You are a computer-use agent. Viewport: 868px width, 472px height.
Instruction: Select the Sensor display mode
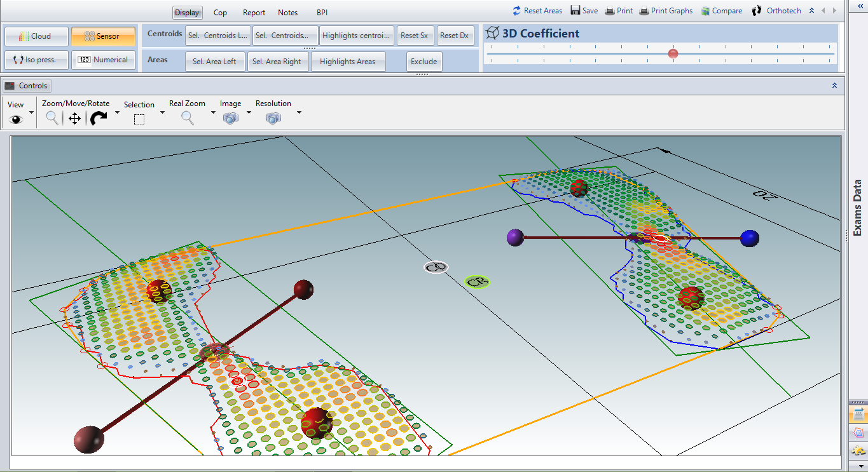(103, 36)
